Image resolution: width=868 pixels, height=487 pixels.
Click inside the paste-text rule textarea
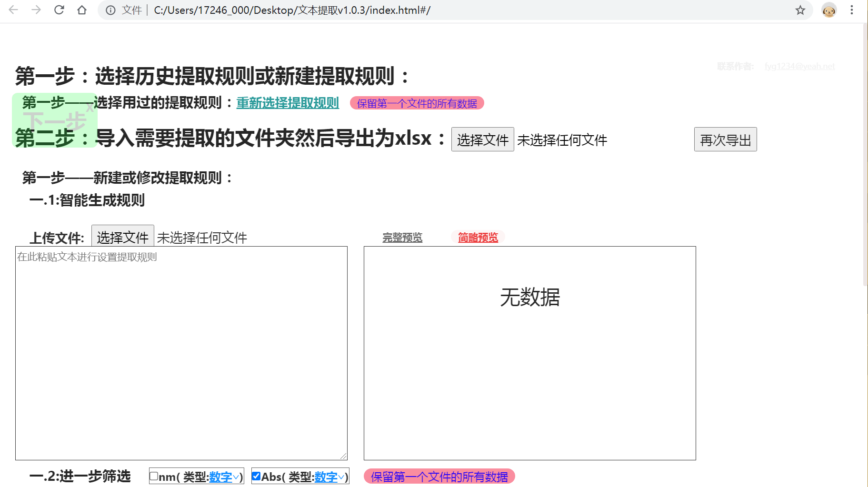(181, 353)
